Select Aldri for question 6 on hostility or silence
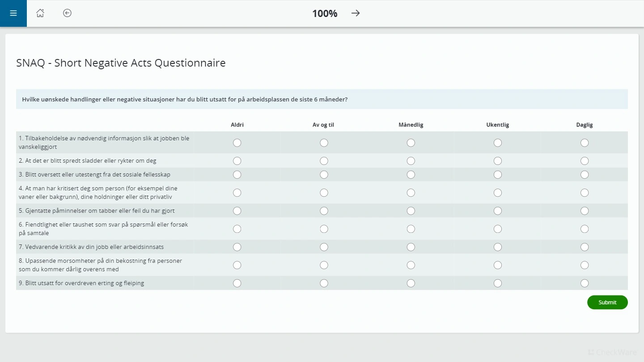Viewport: 644px width, 362px height. coord(237,229)
